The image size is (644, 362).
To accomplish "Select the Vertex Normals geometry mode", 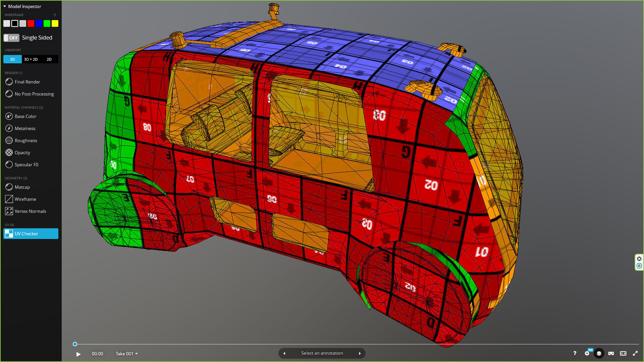I will pyautogui.click(x=30, y=211).
